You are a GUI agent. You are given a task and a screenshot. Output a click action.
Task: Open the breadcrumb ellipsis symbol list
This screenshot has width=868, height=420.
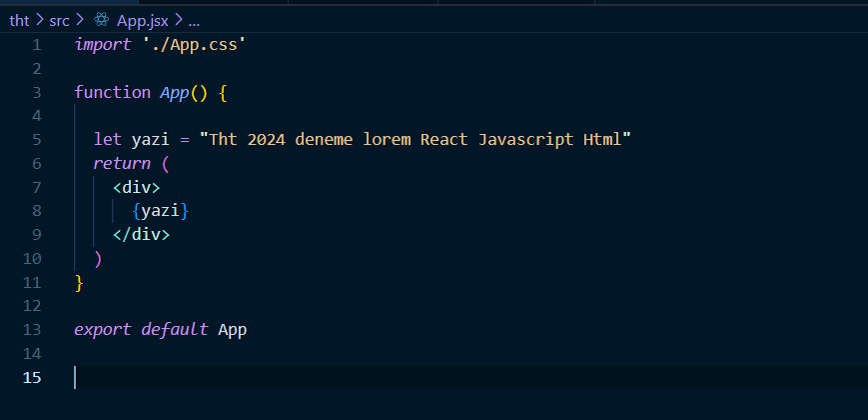coord(194,22)
